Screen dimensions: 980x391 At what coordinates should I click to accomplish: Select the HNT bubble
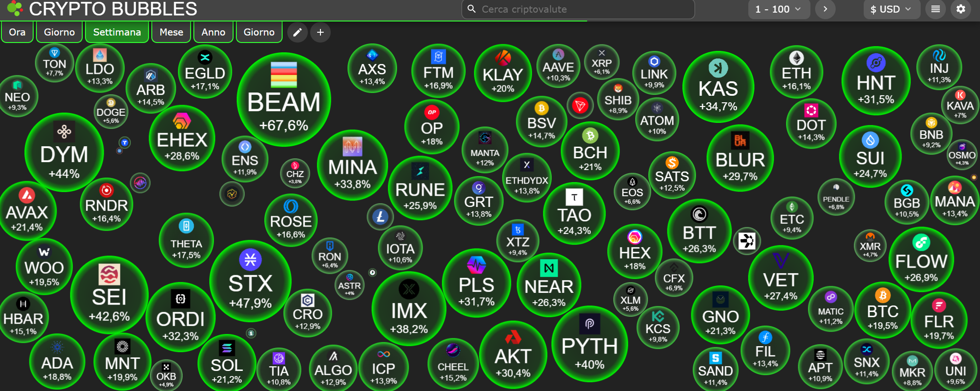pyautogui.click(x=876, y=81)
